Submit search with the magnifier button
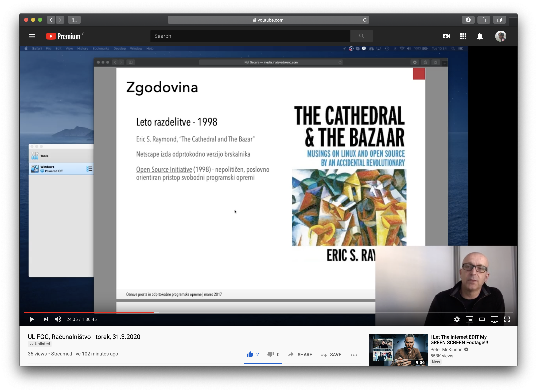The width and height of the screenshot is (537, 392). [361, 36]
